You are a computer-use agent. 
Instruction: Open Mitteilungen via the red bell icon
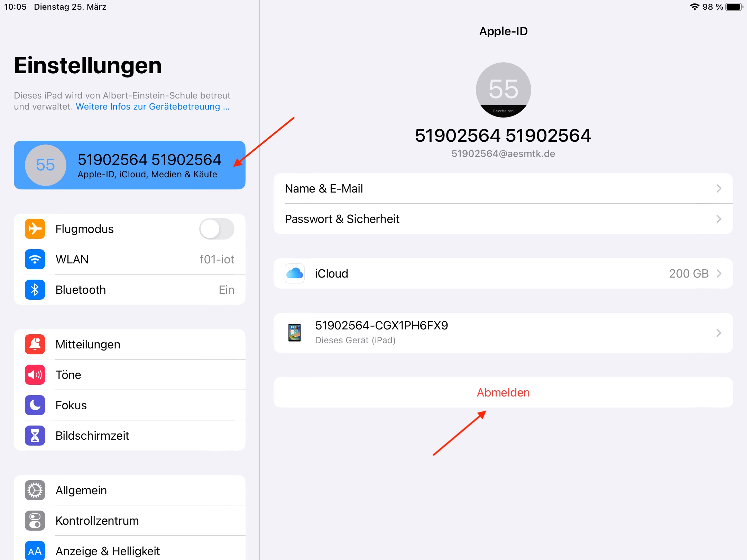click(x=35, y=344)
